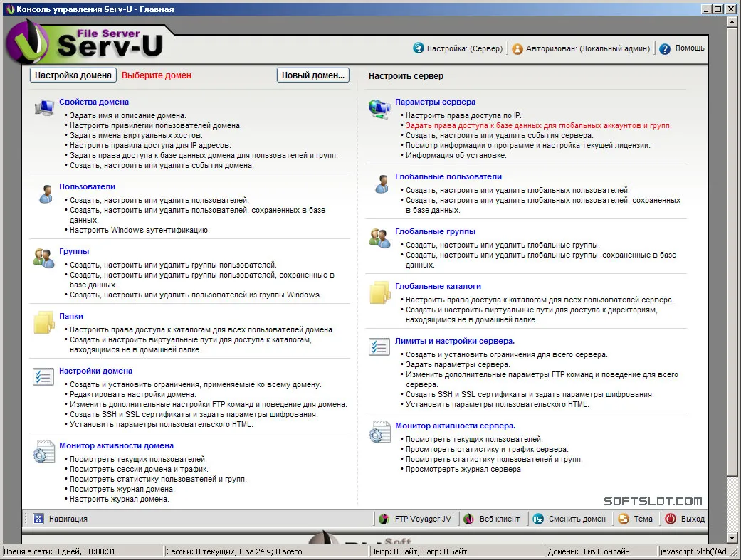741x560 pixels.
Task: Click the Пользователи user icon
Action: [46, 194]
